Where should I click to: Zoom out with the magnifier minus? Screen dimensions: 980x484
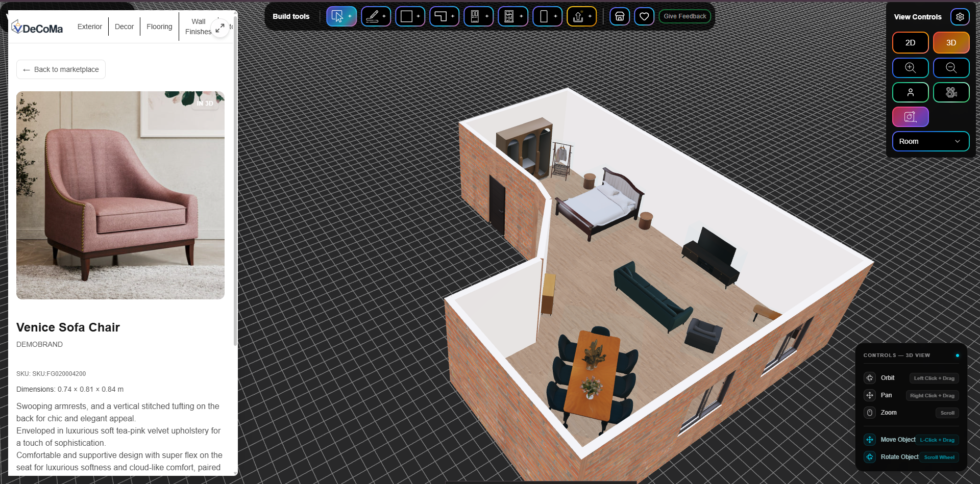coord(951,68)
